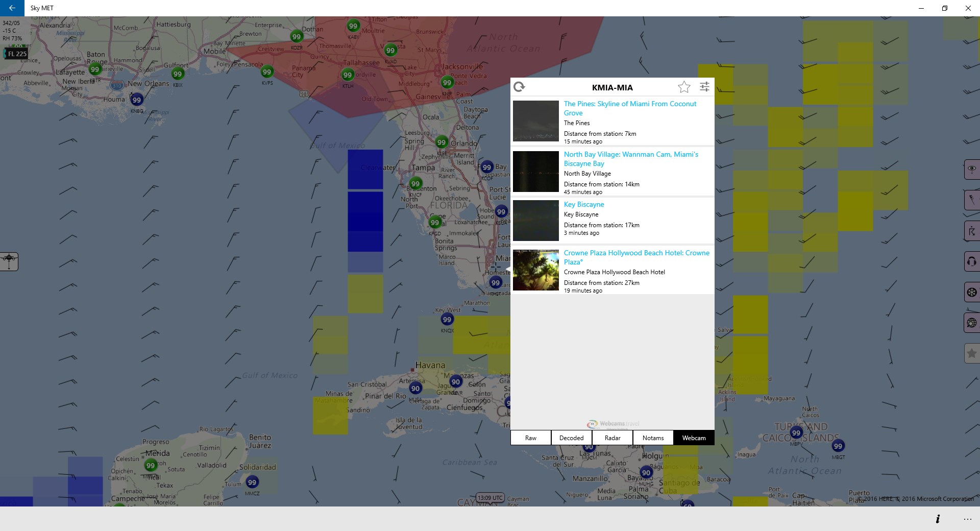Select the Webcam tab
980x531 pixels.
pos(694,438)
